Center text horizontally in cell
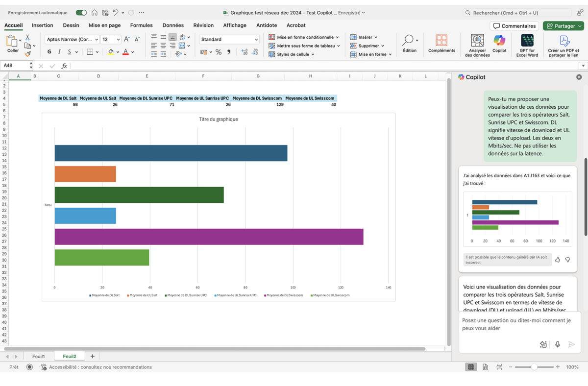Viewport: 588px width, 386px height. pyautogui.click(x=163, y=46)
